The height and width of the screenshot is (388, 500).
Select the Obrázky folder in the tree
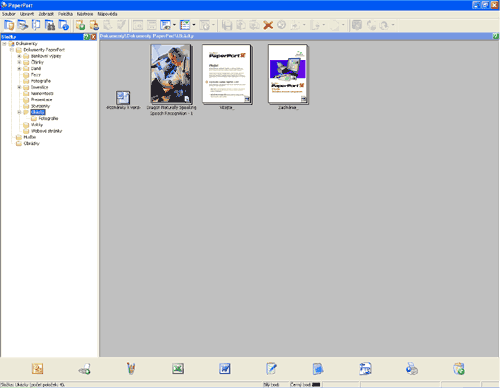point(31,143)
